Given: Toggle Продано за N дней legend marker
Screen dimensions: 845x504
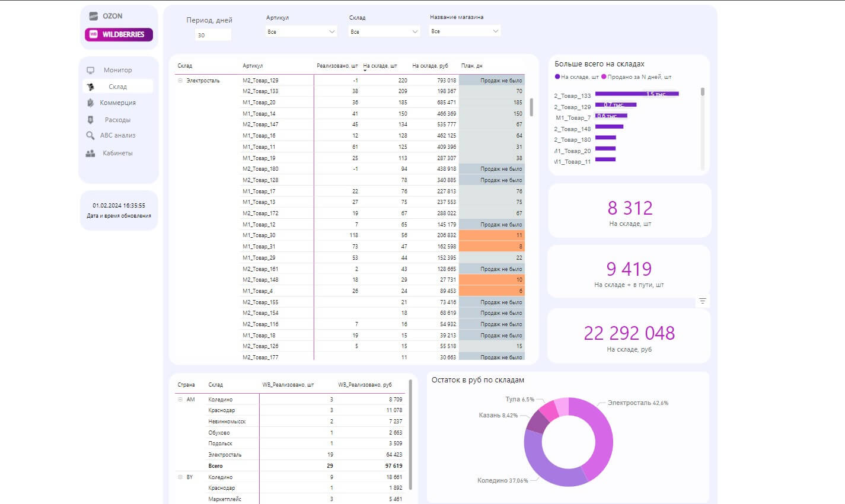Looking at the screenshot, I should pos(604,76).
